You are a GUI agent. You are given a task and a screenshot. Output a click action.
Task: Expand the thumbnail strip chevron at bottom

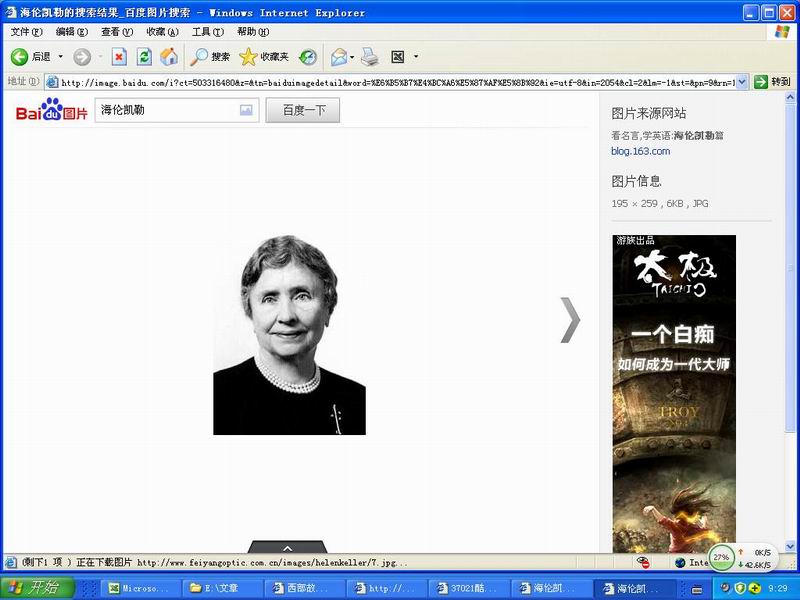coord(287,547)
